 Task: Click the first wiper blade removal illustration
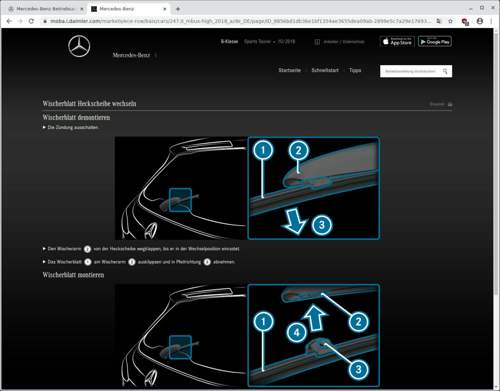tap(247, 188)
